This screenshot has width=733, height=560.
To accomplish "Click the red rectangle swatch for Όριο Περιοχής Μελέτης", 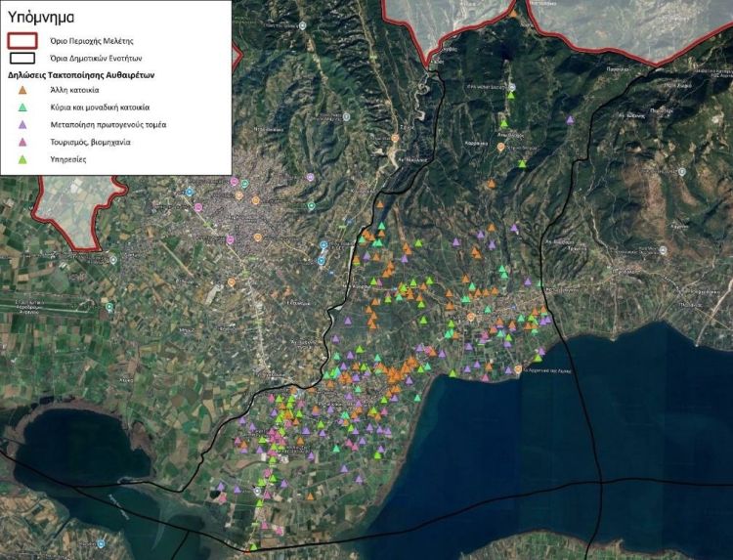I will coord(24,41).
